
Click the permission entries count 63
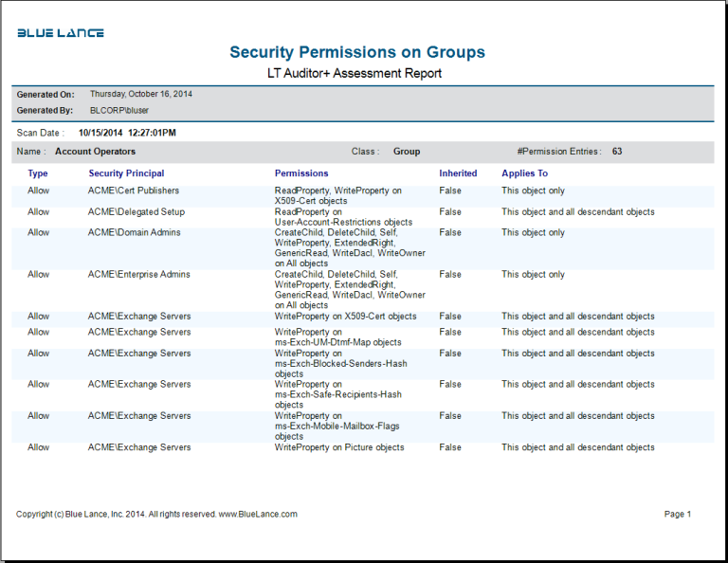617,152
